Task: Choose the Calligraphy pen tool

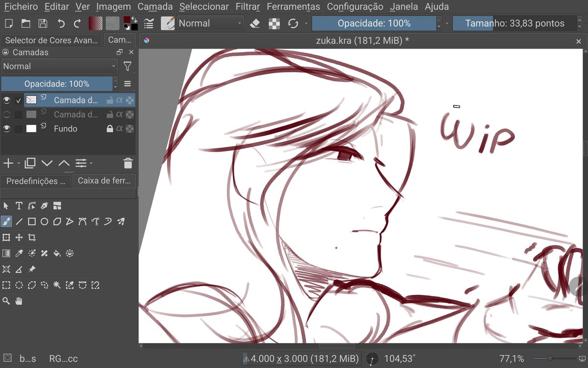Action: pos(44,206)
